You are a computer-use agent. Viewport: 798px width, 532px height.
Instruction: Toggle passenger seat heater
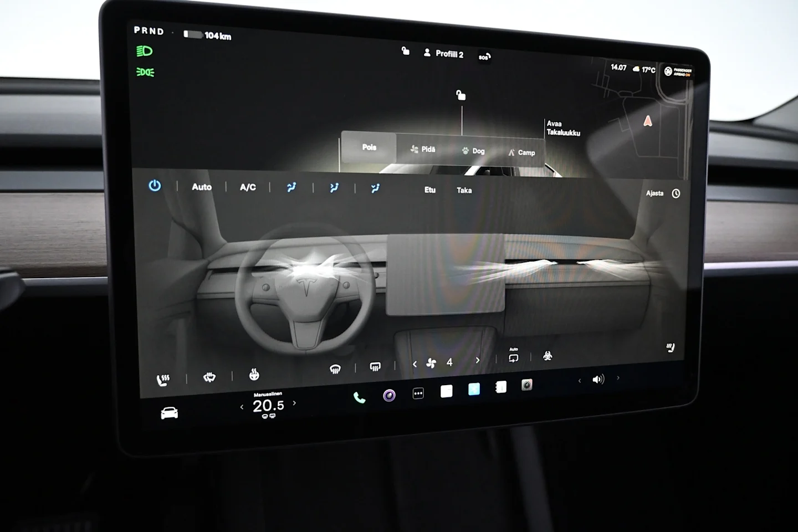671,348
